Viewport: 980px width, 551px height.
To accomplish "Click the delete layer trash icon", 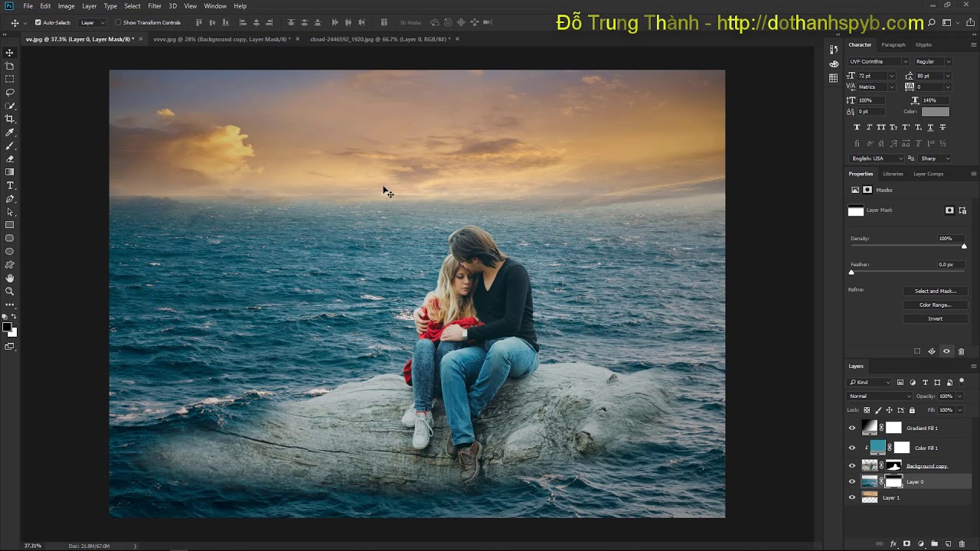I will (962, 543).
